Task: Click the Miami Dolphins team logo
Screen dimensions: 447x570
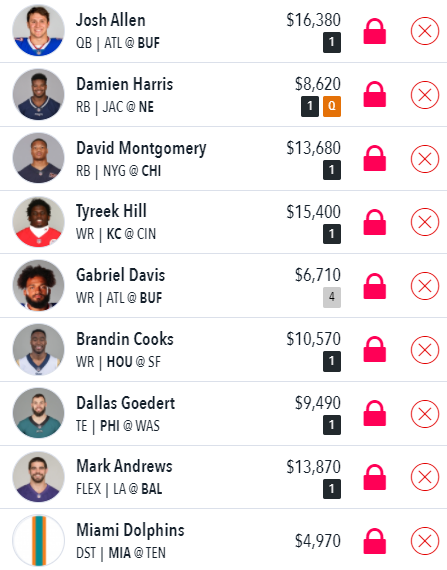Action: [39, 541]
